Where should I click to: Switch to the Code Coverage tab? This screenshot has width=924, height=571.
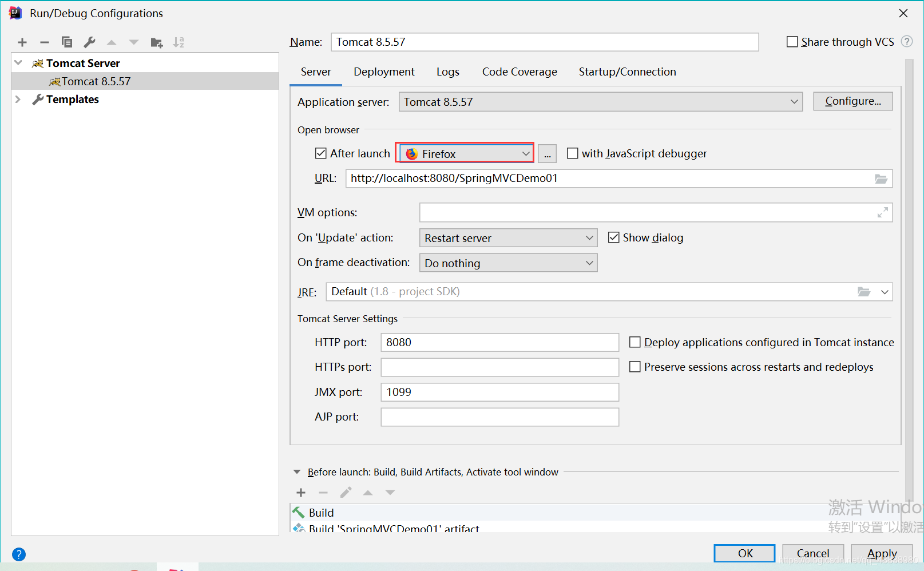tap(519, 72)
